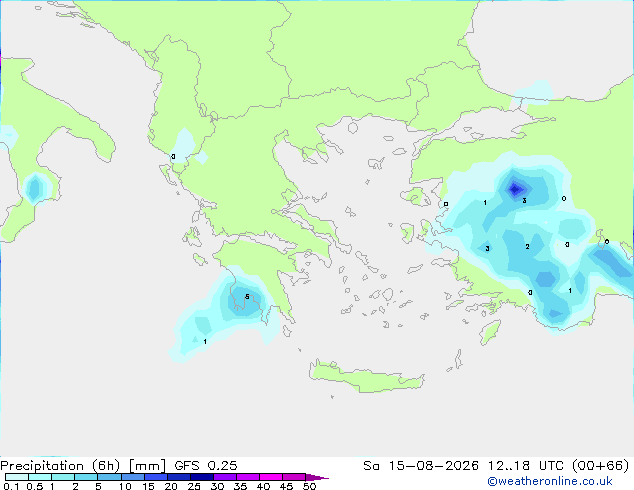This screenshot has height=490, width=634.
Task: Click the 1–2 mm legend swatch
Action: (x=63, y=477)
